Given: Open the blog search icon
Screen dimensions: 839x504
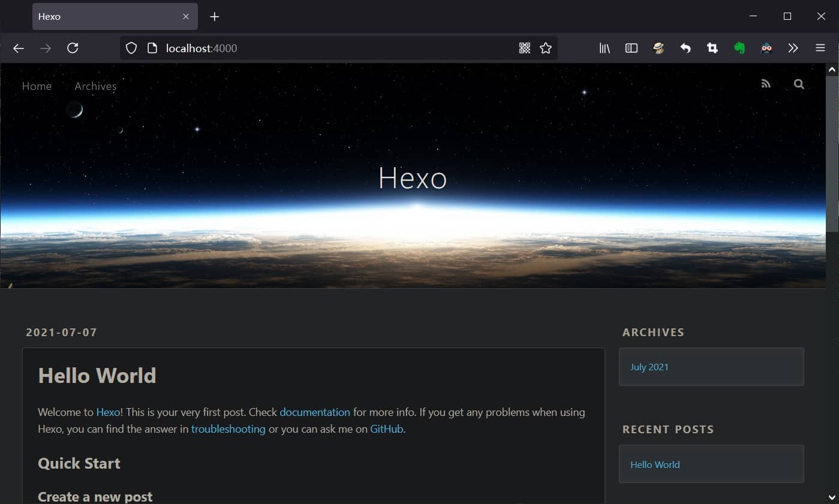Looking at the screenshot, I should [798, 84].
